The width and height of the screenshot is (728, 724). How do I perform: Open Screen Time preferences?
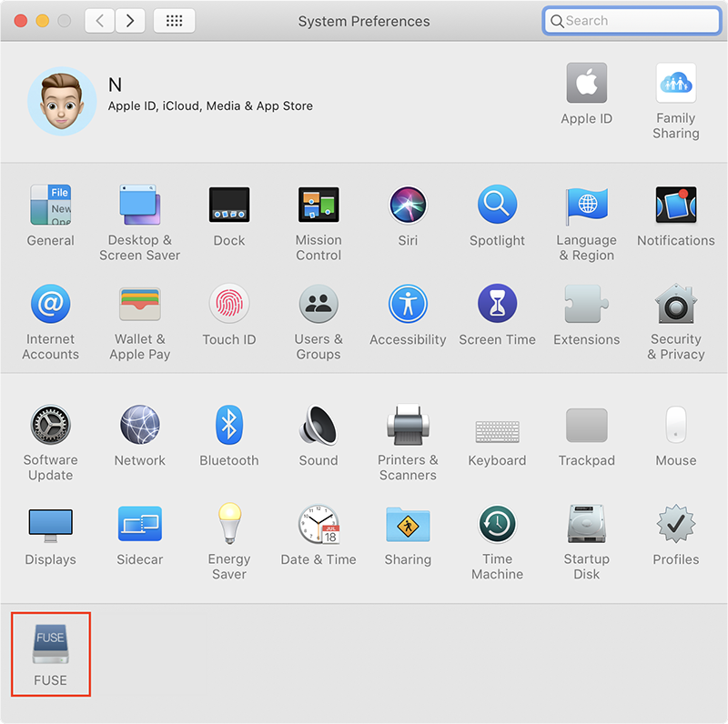tap(497, 304)
